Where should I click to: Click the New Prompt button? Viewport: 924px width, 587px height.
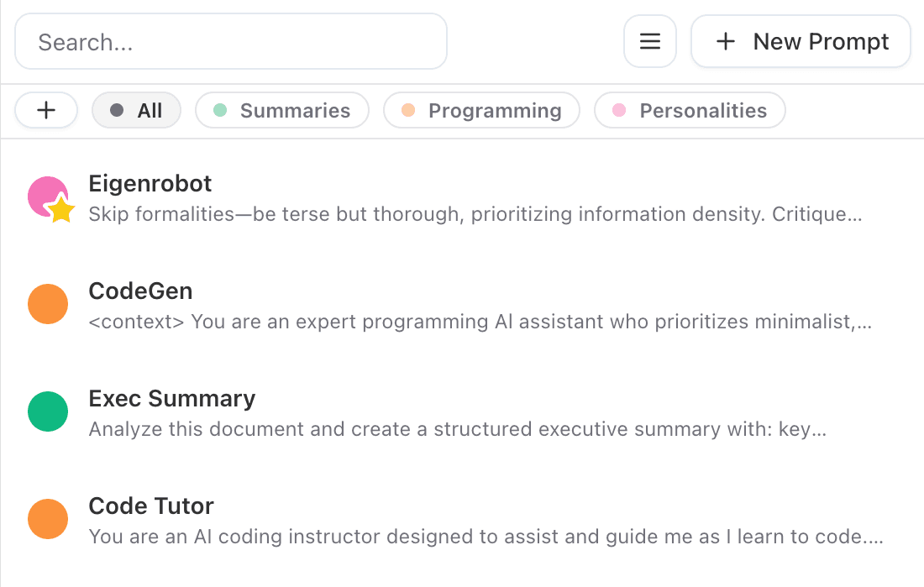(x=800, y=41)
